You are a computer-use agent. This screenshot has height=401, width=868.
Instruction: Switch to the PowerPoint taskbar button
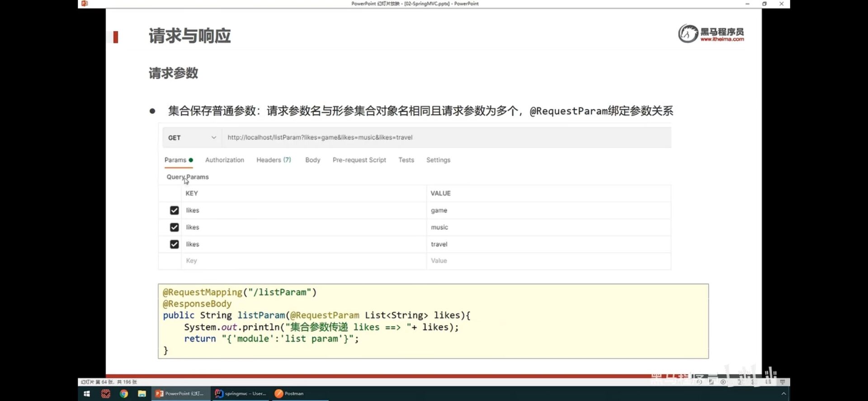[x=180, y=394]
